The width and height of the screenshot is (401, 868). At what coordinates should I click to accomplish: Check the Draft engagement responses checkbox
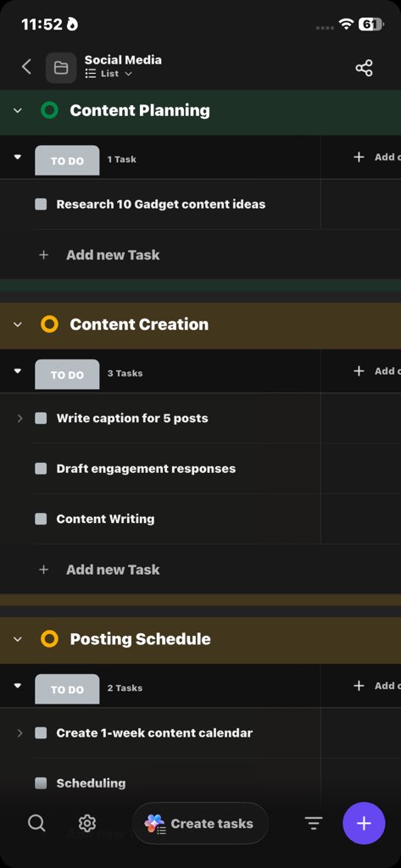point(41,468)
